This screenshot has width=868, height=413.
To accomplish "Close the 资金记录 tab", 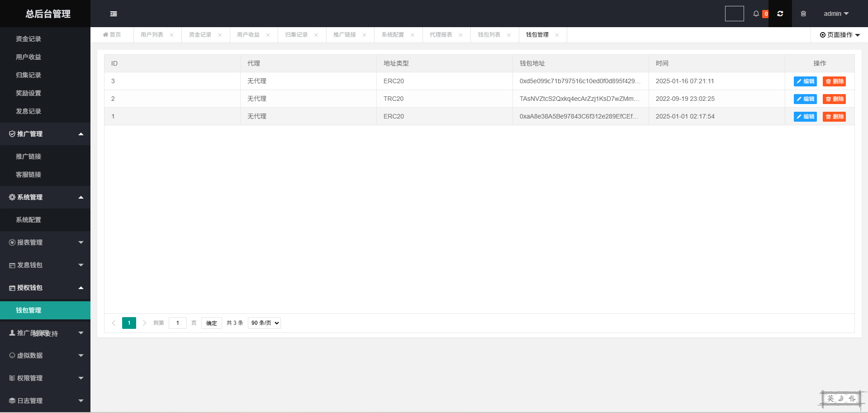I will pyautogui.click(x=220, y=35).
